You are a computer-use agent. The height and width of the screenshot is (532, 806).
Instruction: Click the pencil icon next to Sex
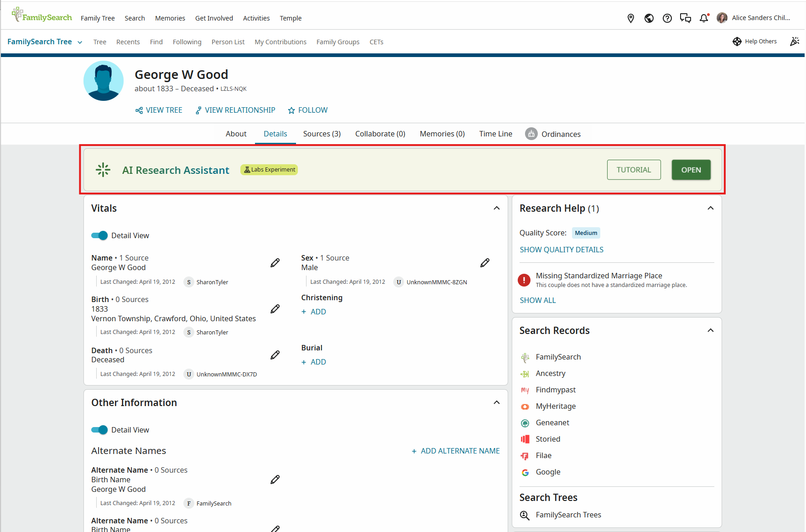[x=485, y=263]
